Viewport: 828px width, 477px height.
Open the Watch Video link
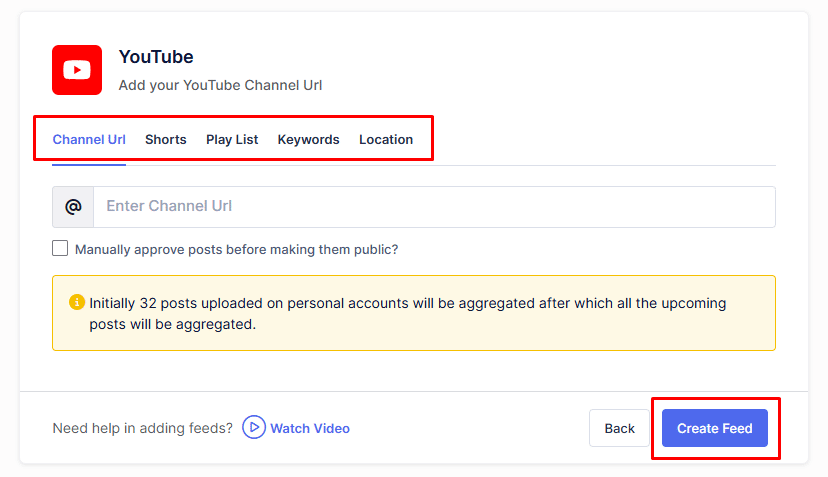309,428
